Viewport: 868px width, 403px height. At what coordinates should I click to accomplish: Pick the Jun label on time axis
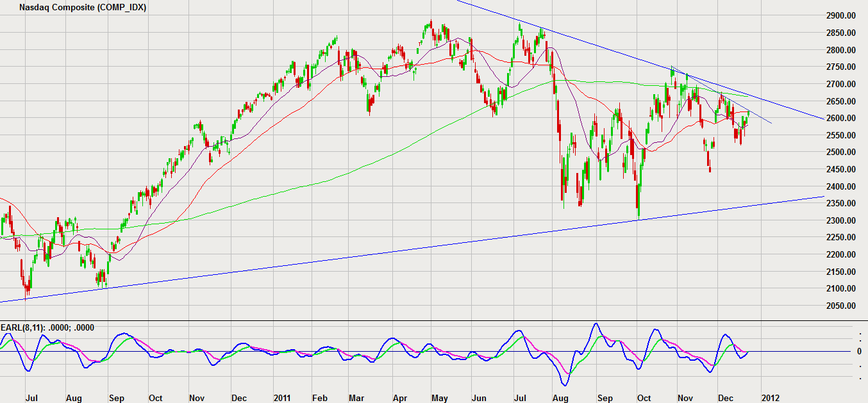[x=479, y=398]
